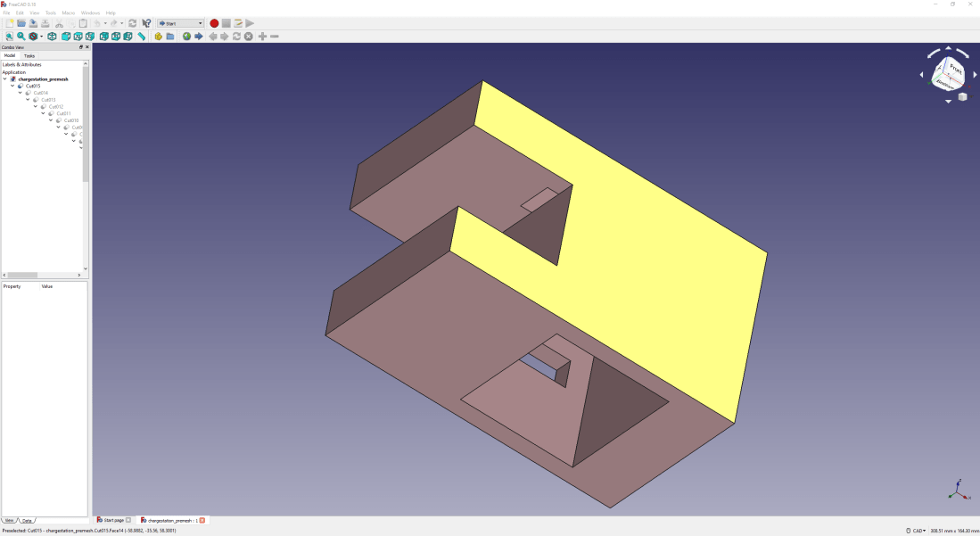The image size is (980, 536).
Task: Click the Front view cube icon
Action: [66, 37]
